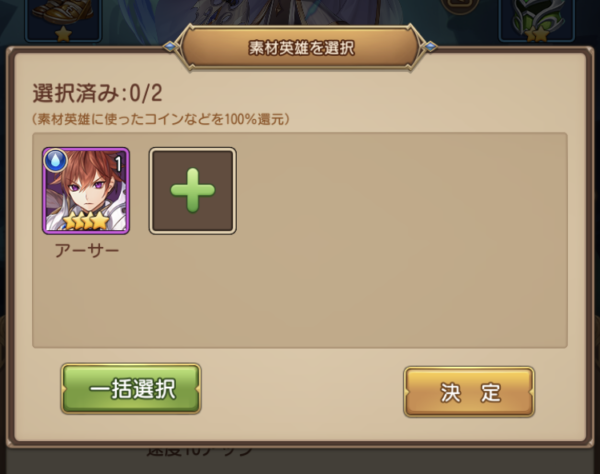Click the 一括選択 bulk select button

point(131,389)
